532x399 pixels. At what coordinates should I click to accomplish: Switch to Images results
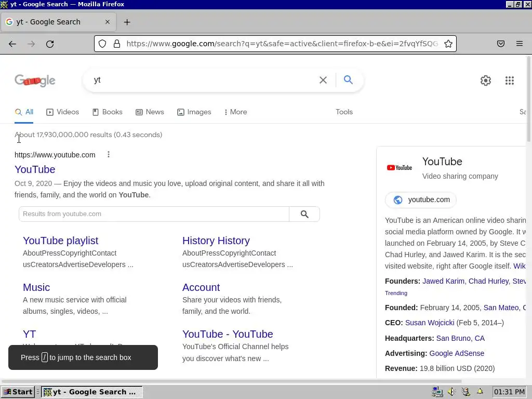click(x=194, y=112)
